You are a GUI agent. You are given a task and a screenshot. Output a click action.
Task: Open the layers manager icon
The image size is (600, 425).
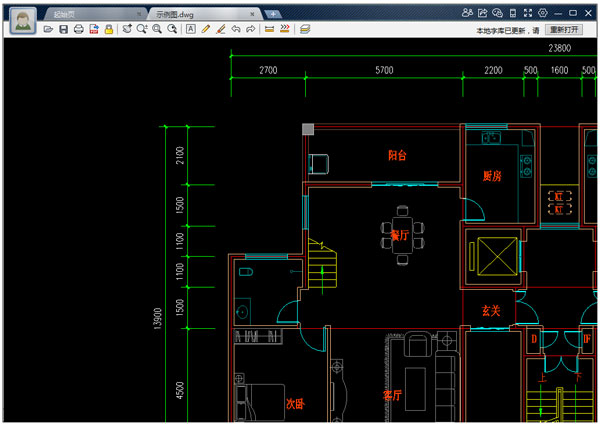(x=305, y=29)
